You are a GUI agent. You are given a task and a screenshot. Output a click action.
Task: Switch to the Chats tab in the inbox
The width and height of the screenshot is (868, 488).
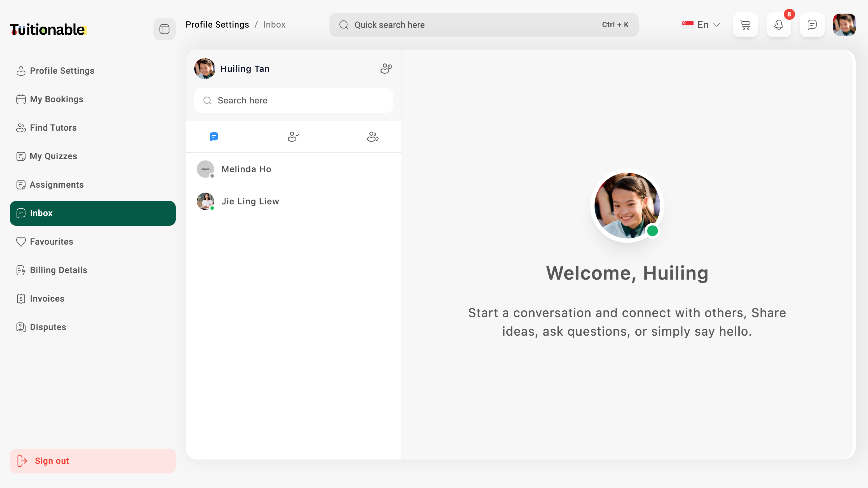click(214, 137)
